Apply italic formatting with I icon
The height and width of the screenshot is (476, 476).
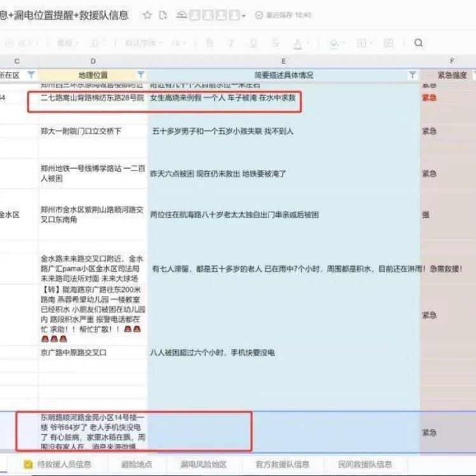tap(232, 43)
